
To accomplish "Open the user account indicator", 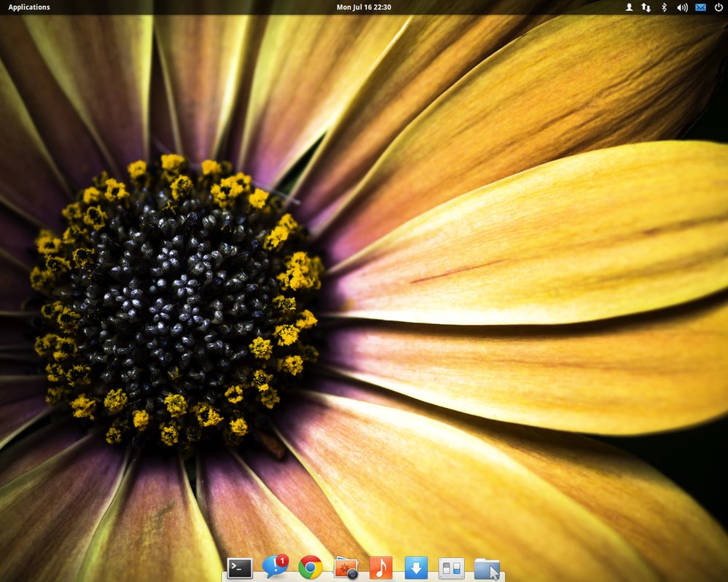I will (x=629, y=7).
